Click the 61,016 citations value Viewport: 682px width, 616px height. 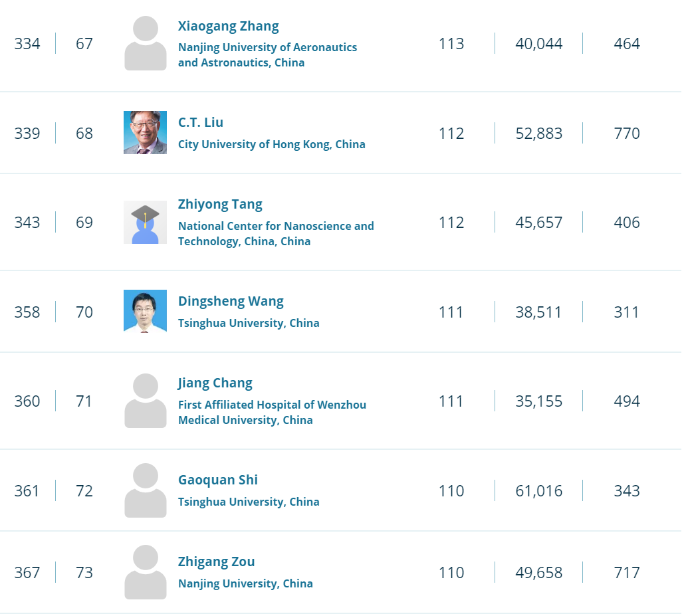point(538,491)
